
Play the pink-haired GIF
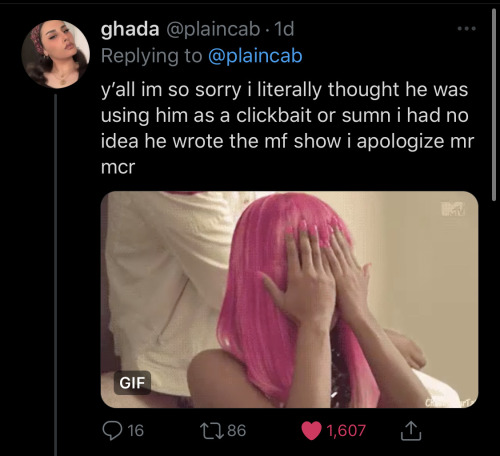[289, 299]
